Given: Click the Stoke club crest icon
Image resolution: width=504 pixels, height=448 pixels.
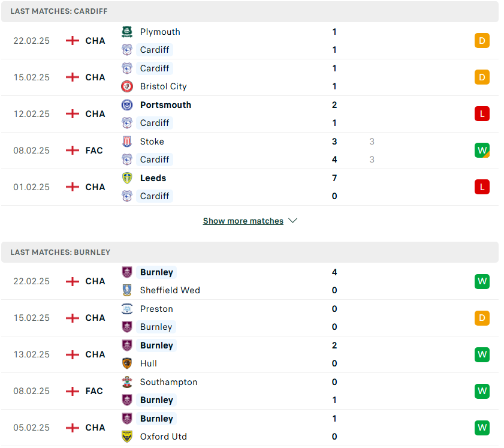Looking at the screenshot, I should (127, 142).
